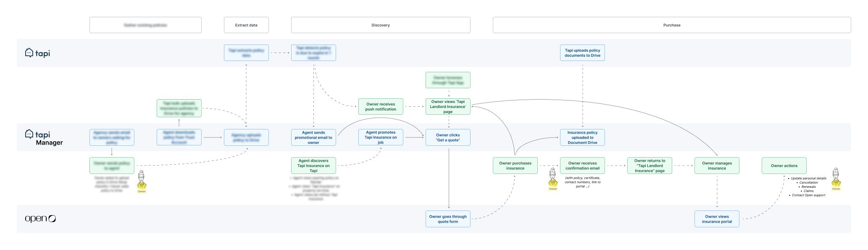Select the Purchase phase header
The width and height of the screenshot is (868, 250).
pyautogui.click(x=672, y=25)
